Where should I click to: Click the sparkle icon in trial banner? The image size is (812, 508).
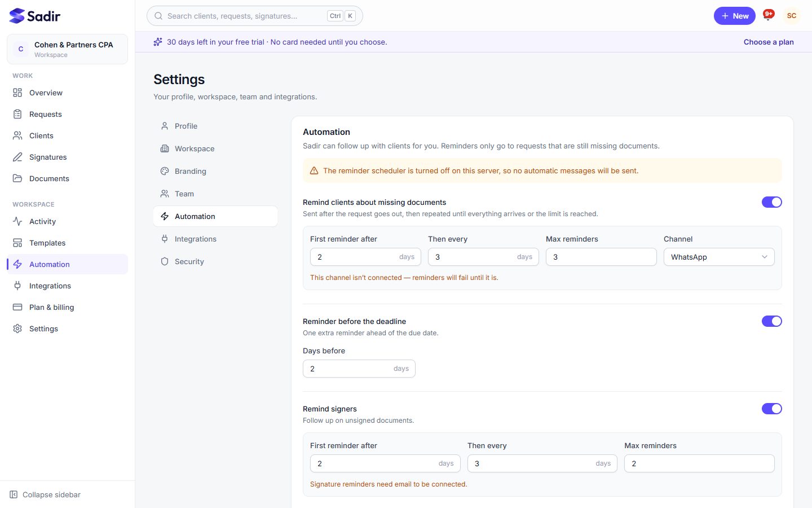coord(158,42)
